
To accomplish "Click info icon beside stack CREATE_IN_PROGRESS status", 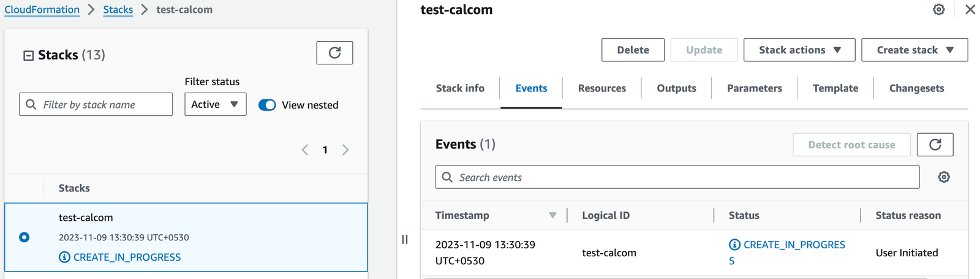I will click(64, 257).
